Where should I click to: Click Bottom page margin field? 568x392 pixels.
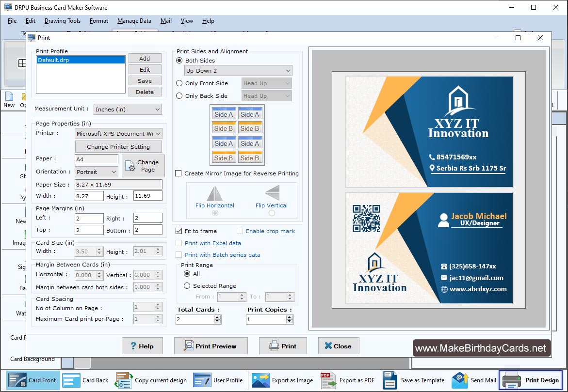coord(148,230)
